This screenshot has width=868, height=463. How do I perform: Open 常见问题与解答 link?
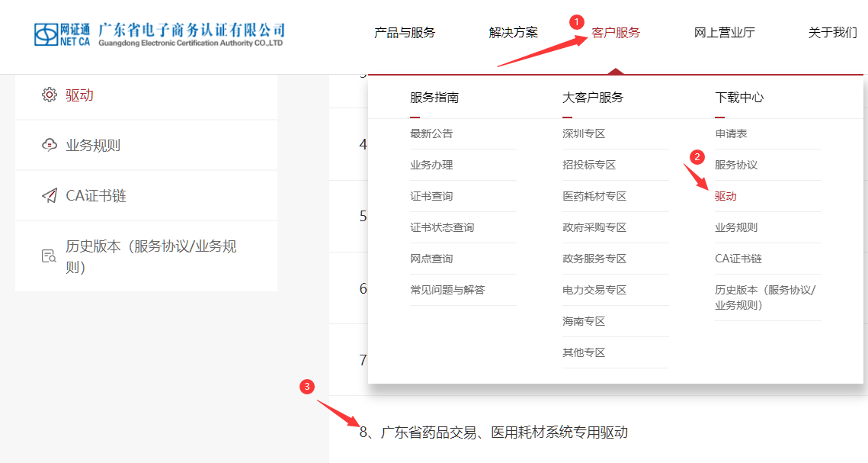447,290
